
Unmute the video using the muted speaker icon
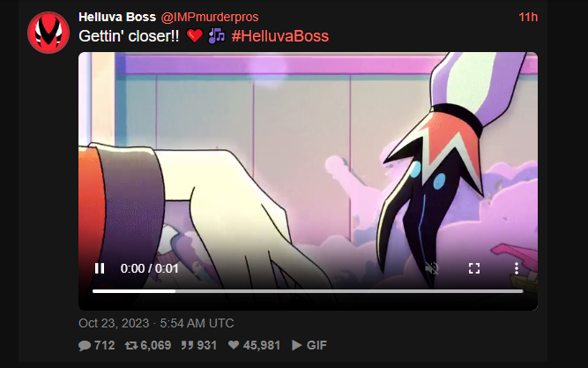click(432, 268)
